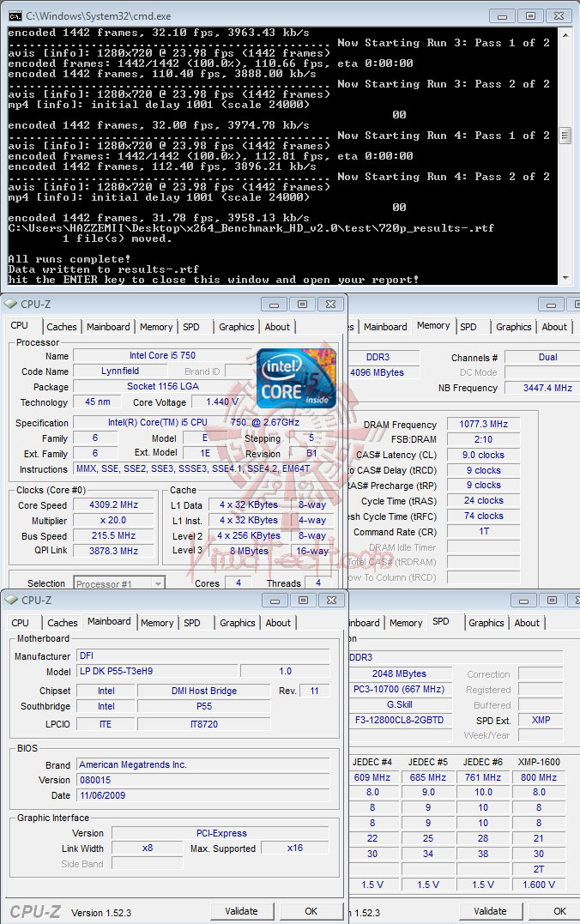Select Graphics tab in the bottom SPD CPU-Z window
This screenshot has width=580, height=924.
click(486, 623)
